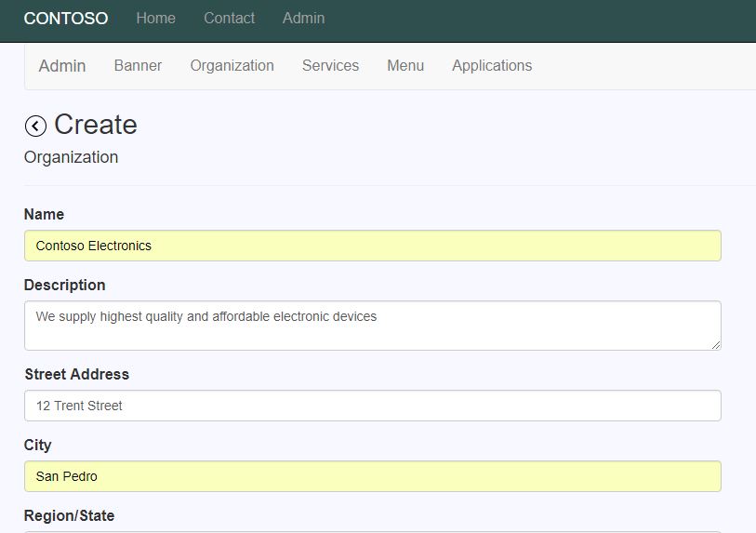Open the Menu admin section

click(x=405, y=66)
